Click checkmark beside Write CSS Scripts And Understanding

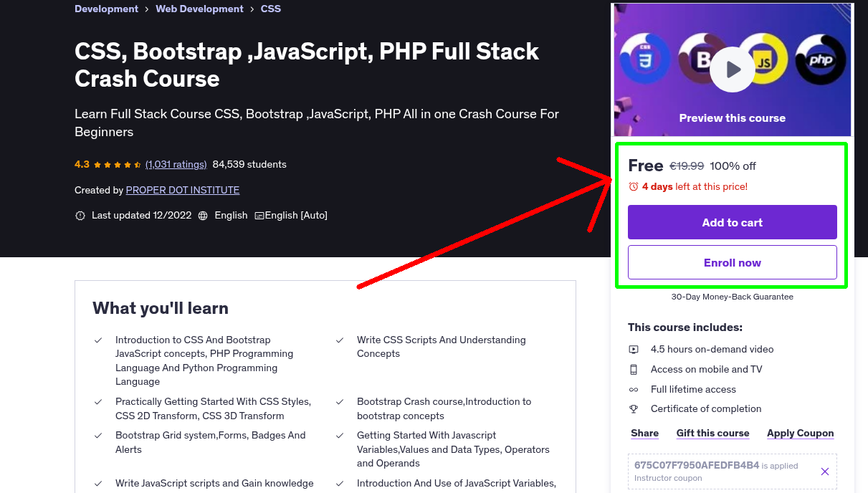340,340
